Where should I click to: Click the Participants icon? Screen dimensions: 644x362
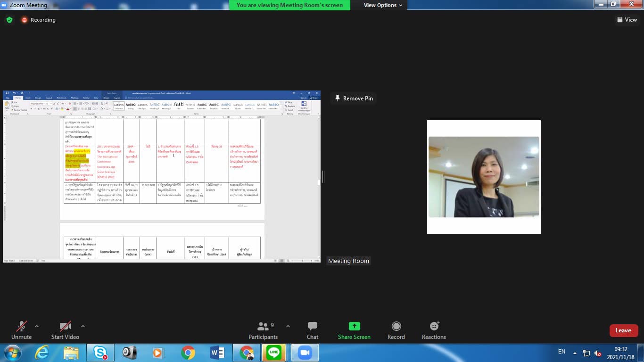pyautogui.click(x=263, y=327)
